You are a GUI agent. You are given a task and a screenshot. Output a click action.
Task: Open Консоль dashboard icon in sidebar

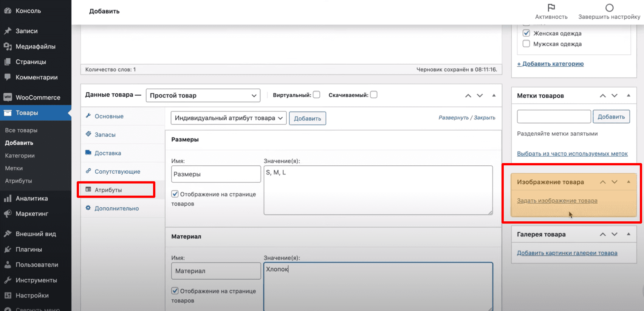click(8, 11)
